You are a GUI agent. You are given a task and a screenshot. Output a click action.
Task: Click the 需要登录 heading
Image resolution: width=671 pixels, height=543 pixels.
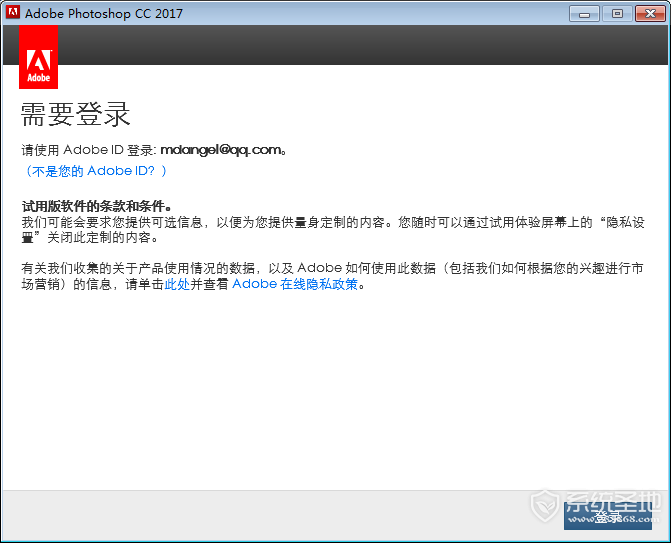click(75, 114)
